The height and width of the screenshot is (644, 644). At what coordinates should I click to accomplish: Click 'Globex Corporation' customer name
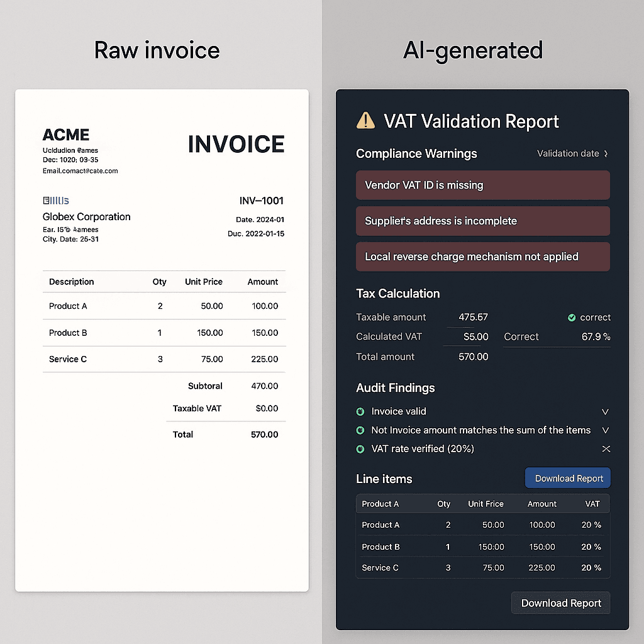pos(87,216)
